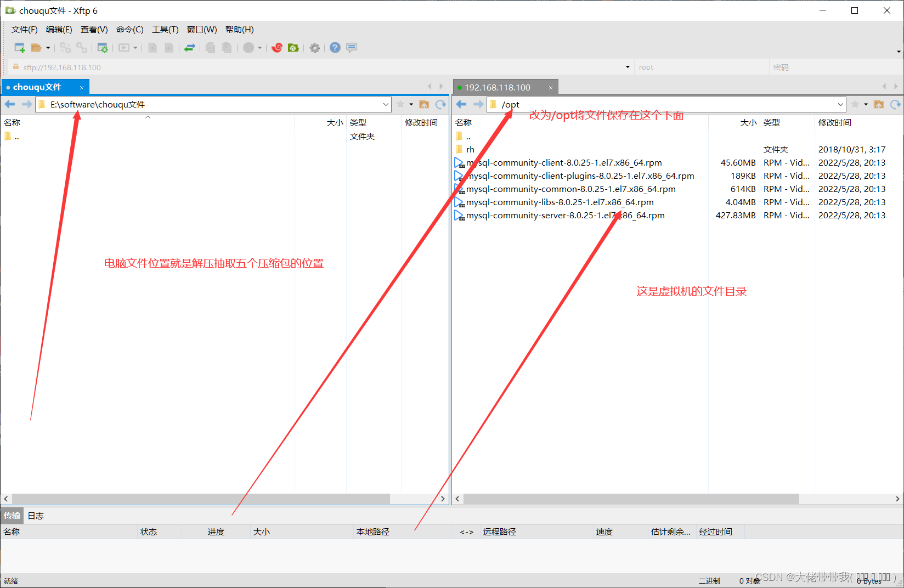Screen dimensions: 904x588
Task: Click the New Session toolbar icon
Action: coord(20,48)
